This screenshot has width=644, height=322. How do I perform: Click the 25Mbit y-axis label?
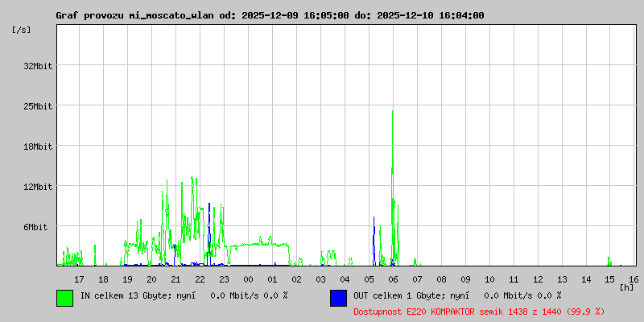click(38, 106)
